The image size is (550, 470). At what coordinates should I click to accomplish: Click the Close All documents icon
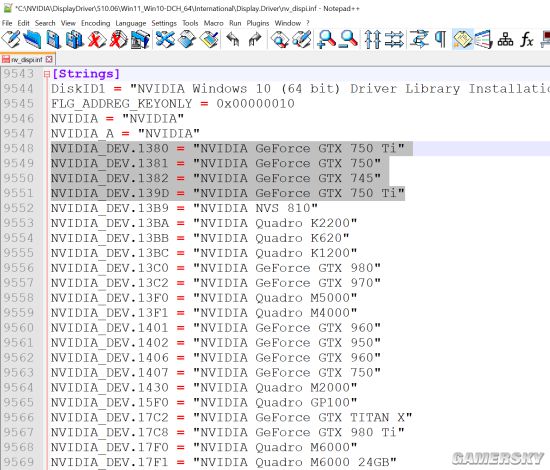point(118,39)
